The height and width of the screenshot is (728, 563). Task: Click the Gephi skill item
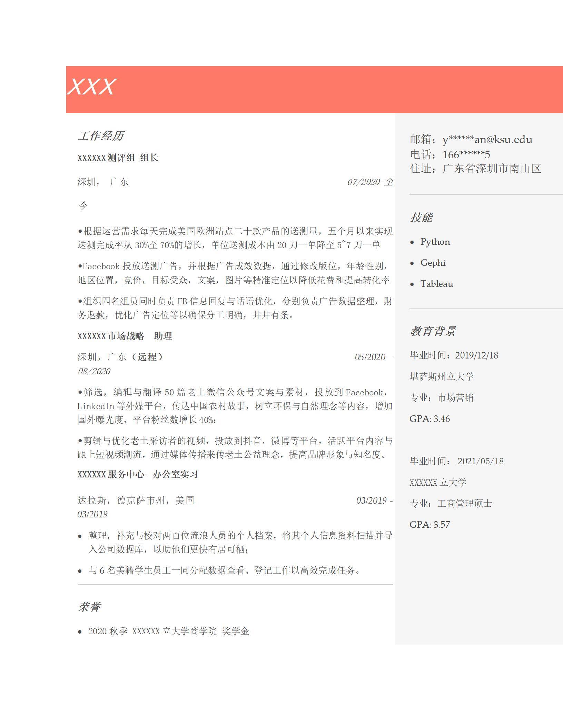pyautogui.click(x=433, y=263)
